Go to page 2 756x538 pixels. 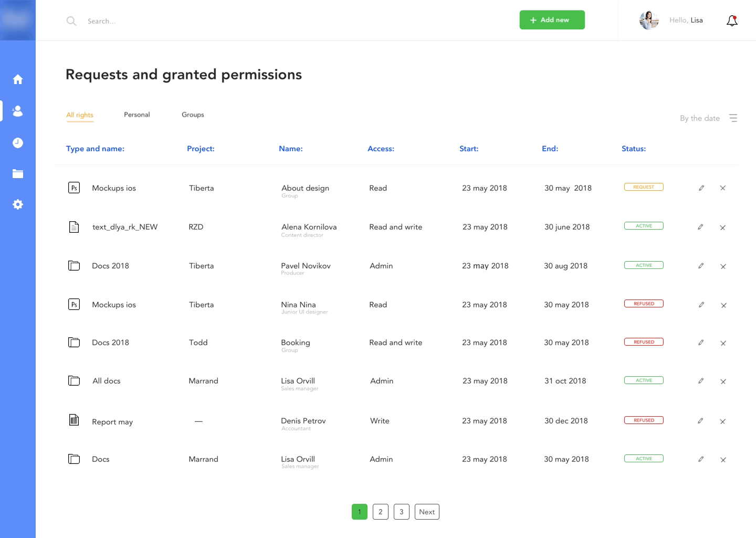click(x=381, y=512)
